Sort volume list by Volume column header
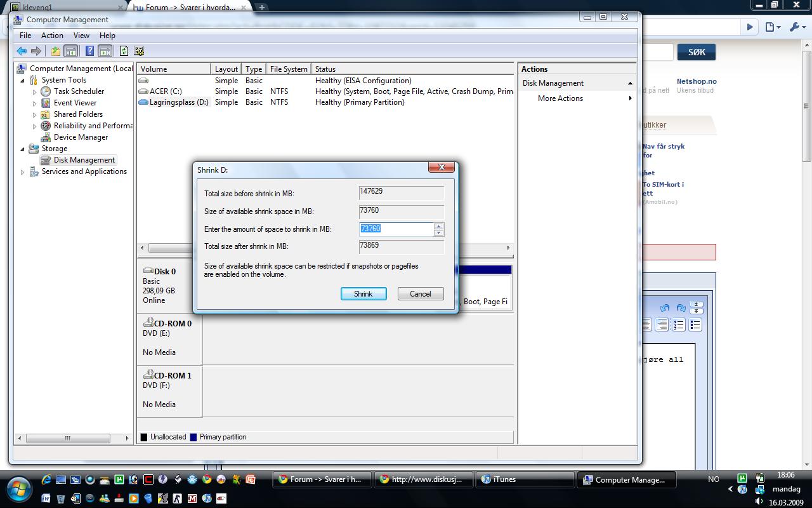This screenshot has width=812, height=508. point(174,69)
